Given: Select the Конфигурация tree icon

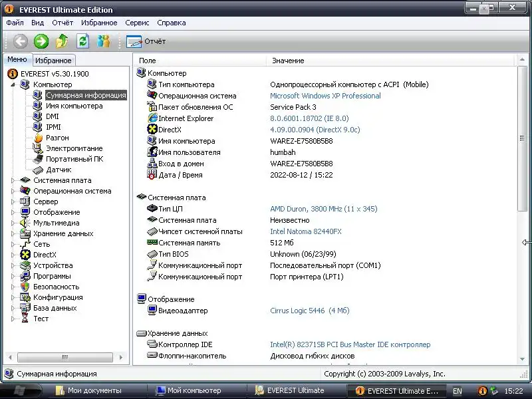Looking at the screenshot, I should pyautogui.click(x=25, y=297).
